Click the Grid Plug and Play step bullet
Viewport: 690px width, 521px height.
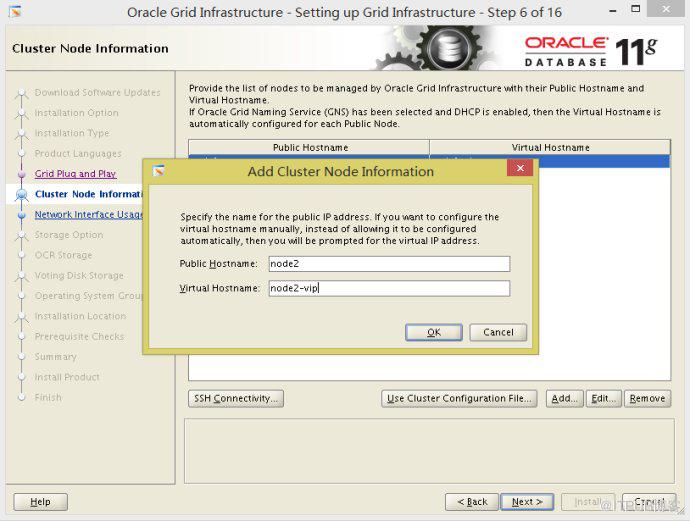tap(22, 174)
